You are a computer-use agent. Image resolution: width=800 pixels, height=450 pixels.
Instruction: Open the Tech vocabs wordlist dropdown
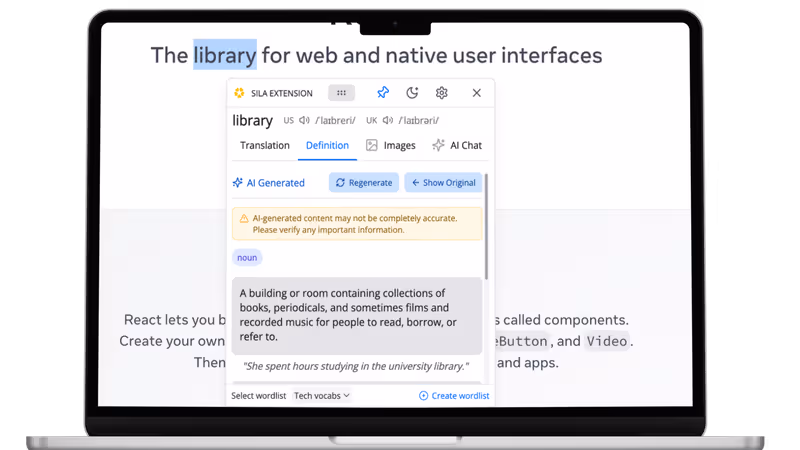[321, 395]
